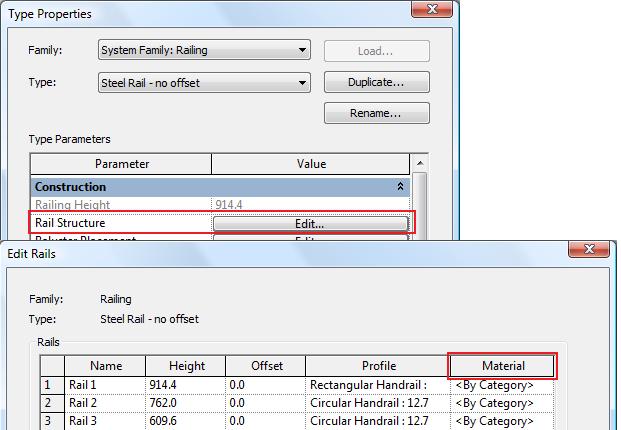Click the Profile column header in Edit Rails
Screen dimensions: 621x430
[378, 366]
